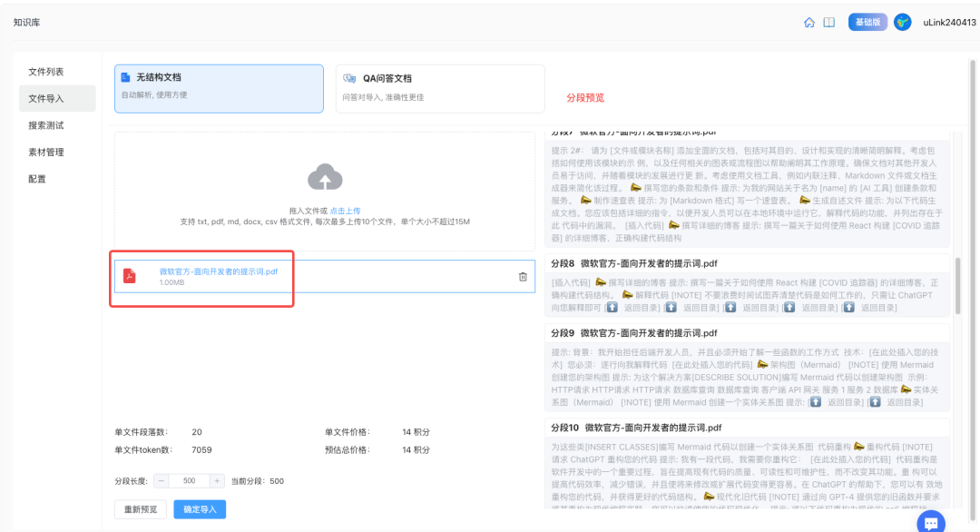Click the 1.00MB file size text

point(171,282)
